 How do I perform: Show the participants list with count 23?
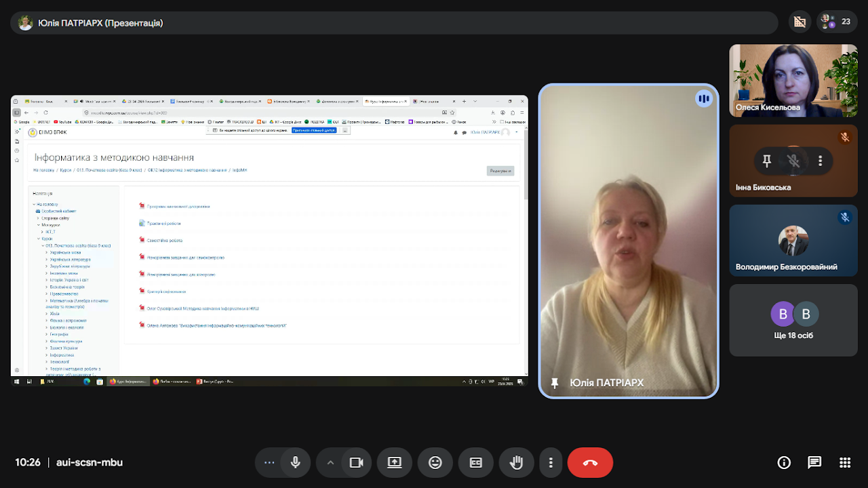[x=837, y=22]
